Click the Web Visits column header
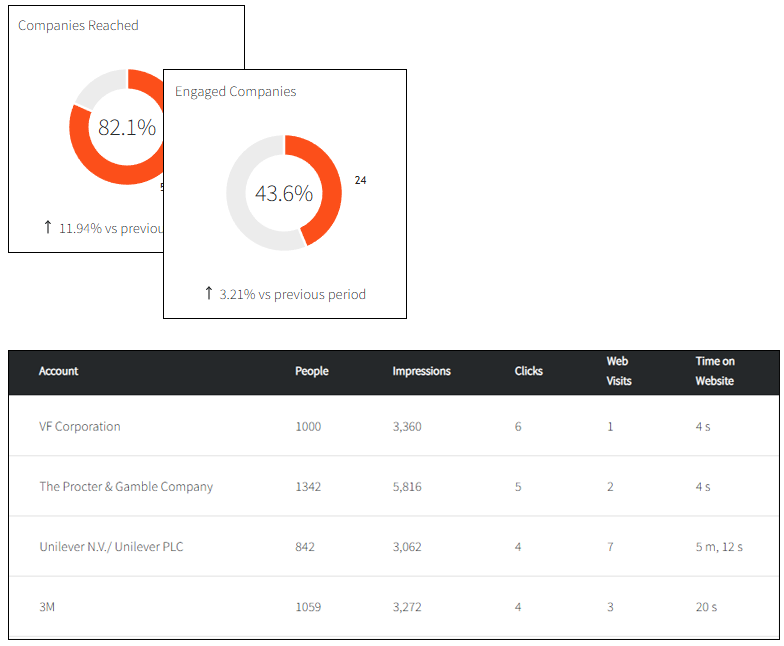 (x=618, y=371)
